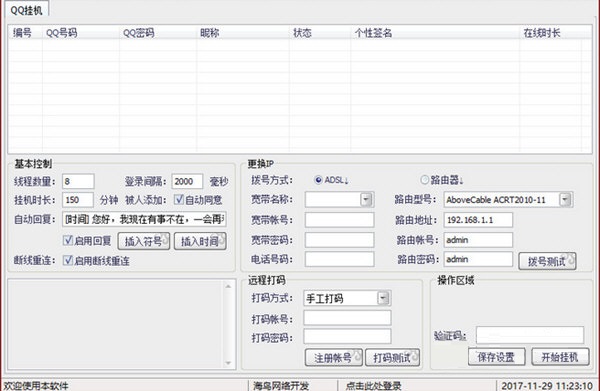Focus the 登录间隔 input field
This screenshot has height=391, width=600.
(x=187, y=181)
